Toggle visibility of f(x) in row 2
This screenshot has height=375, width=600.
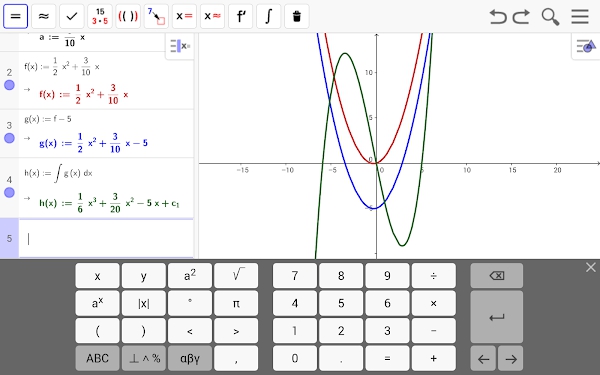(x=9, y=85)
